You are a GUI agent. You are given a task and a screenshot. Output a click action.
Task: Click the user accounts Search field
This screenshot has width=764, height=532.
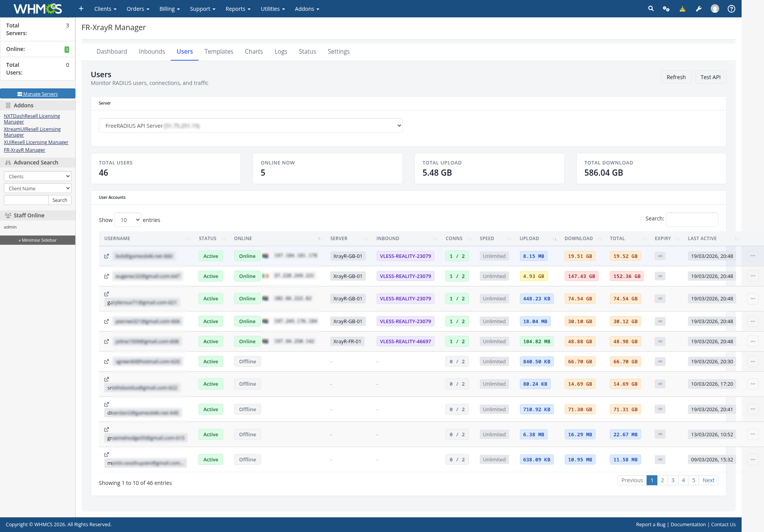click(692, 219)
